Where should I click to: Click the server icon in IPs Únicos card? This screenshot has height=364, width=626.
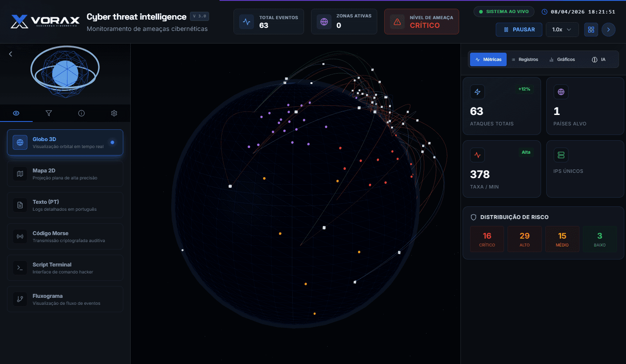(x=561, y=155)
